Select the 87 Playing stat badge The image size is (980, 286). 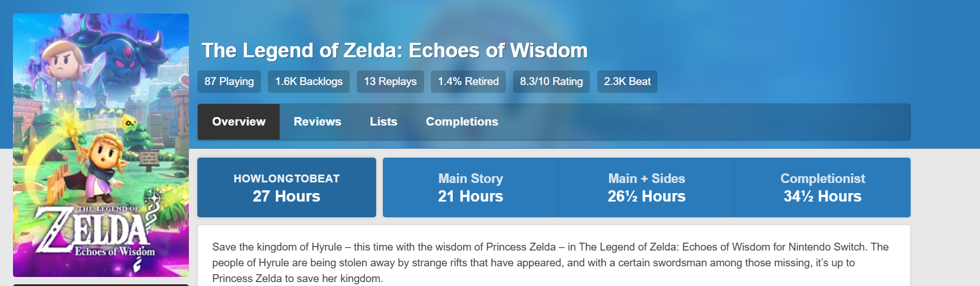229,82
